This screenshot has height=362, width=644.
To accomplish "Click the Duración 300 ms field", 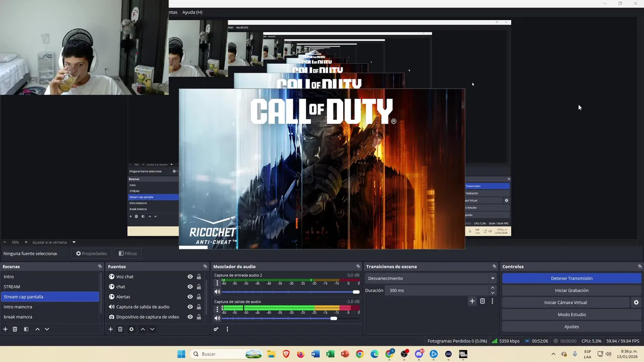I will pos(437,291).
